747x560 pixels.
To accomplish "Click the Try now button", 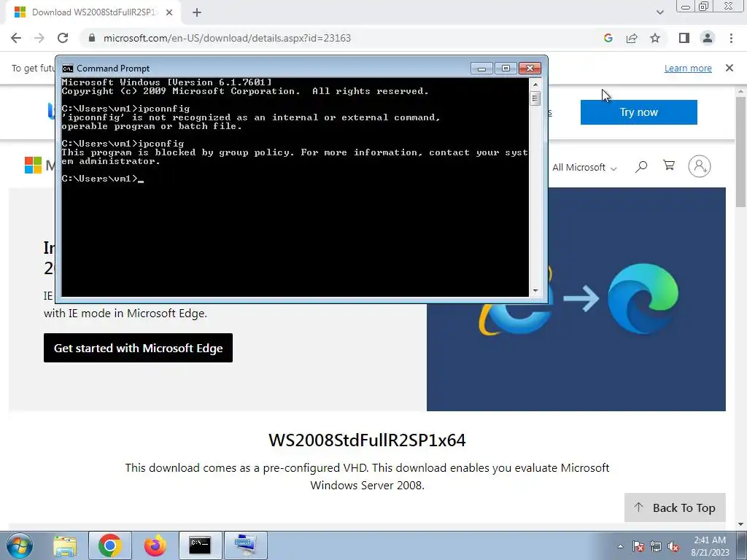I will [639, 112].
